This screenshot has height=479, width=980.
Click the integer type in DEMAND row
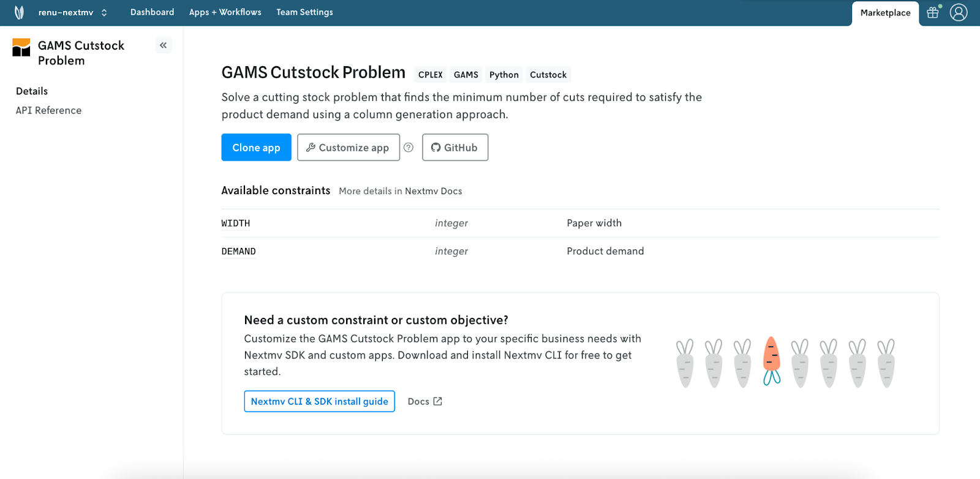pyautogui.click(x=451, y=251)
